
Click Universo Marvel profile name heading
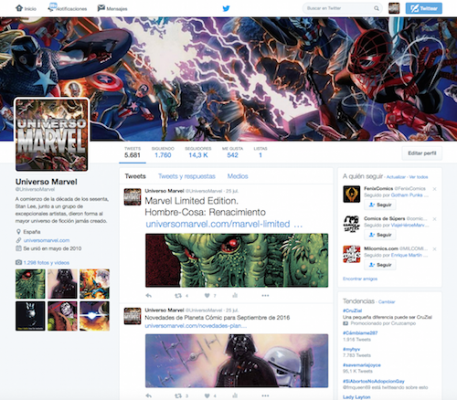coord(46,182)
